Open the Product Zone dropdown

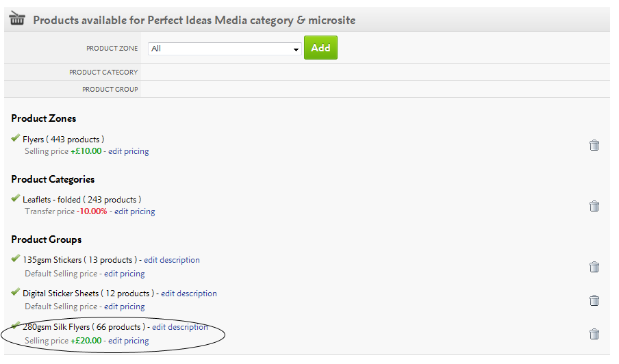click(225, 49)
